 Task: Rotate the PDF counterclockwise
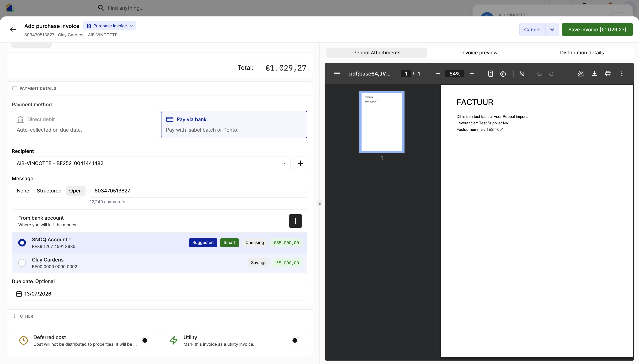[503, 74]
